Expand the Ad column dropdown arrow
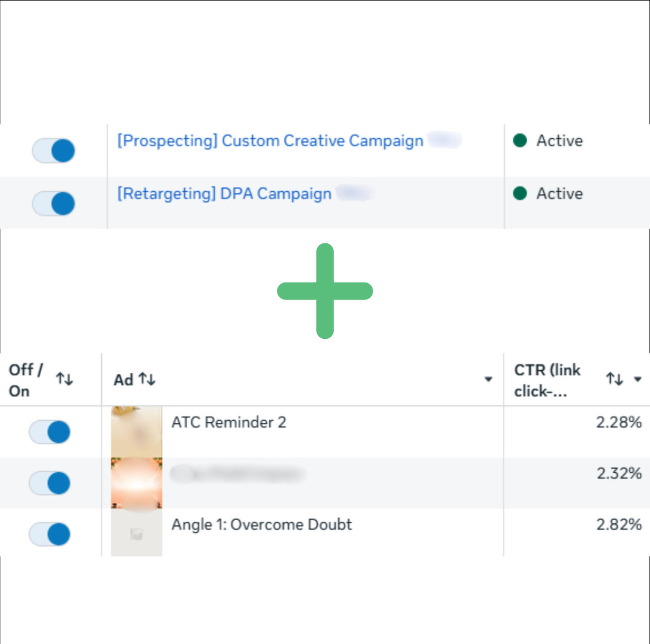 click(488, 379)
